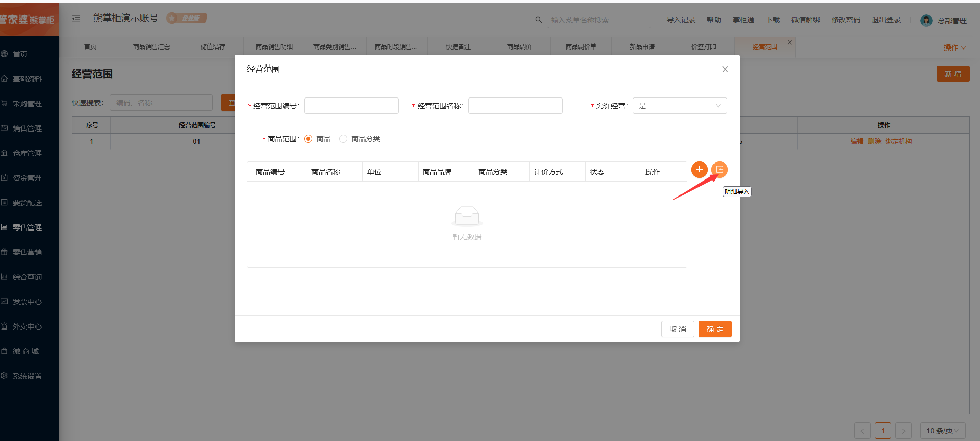The height and width of the screenshot is (441, 980).
Task: Click the 企业版 badge next to account name
Action: 187,18
